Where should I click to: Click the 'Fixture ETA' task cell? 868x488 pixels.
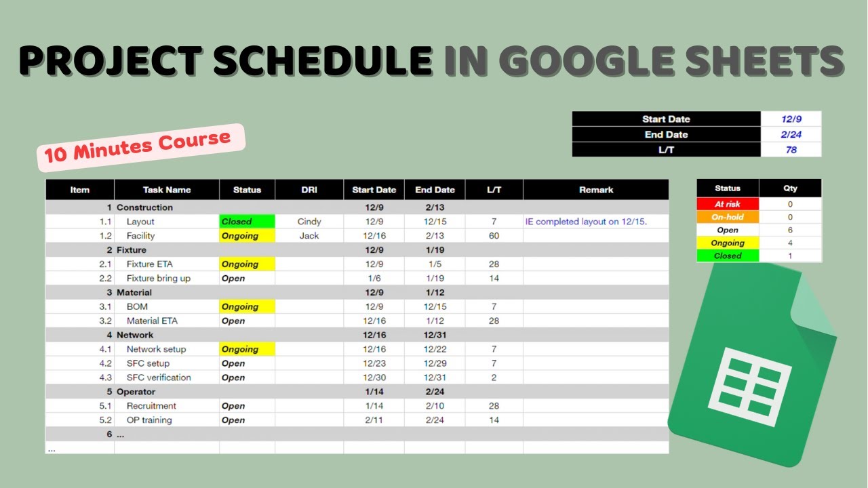pyautogui.click(x=167, y=264)
